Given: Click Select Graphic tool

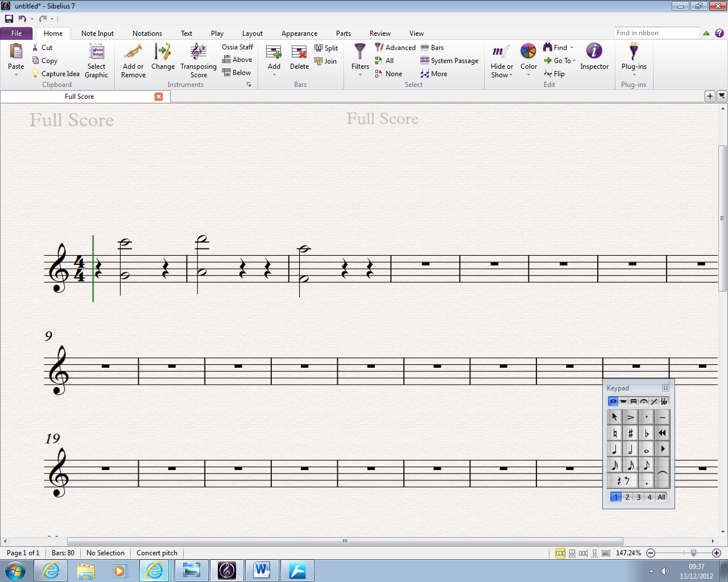Looking at the screenshot, I should (97, 61).
